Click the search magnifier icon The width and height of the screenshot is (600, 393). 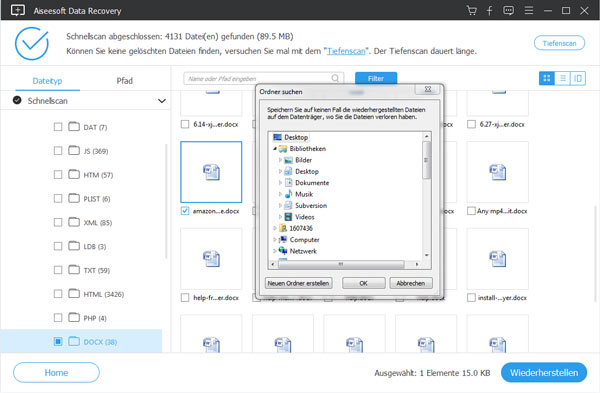335,78
